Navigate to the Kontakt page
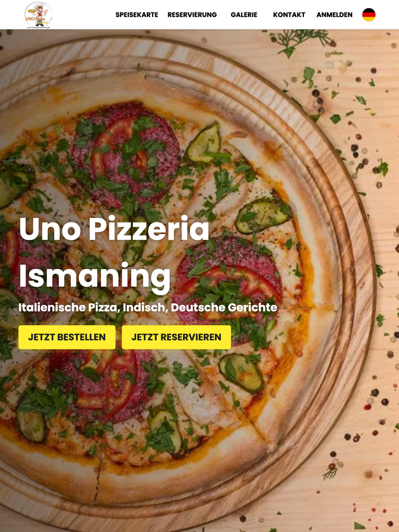 289,15
